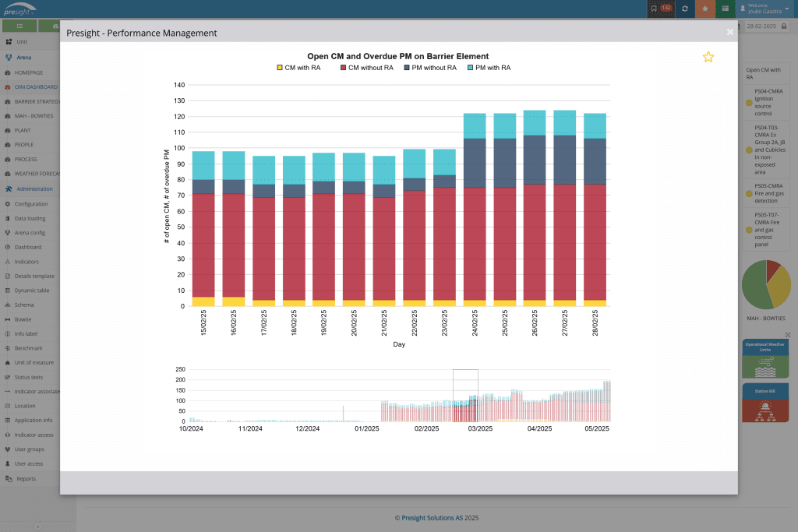The width and height of the screenshot is (798, 532).
Task: Open the Station Bill tile
Action: point(765,403)
